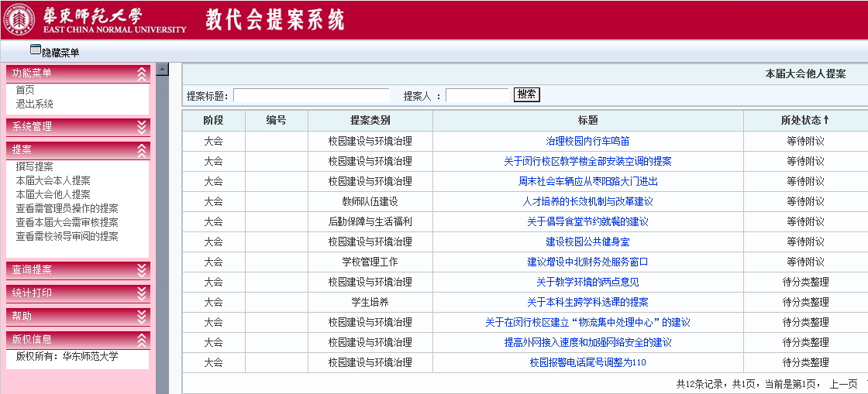The width and height of the screenshot is (868, 394).
Task: Click the sidebar scrollbar up arrow
Action: click(162, 69)
